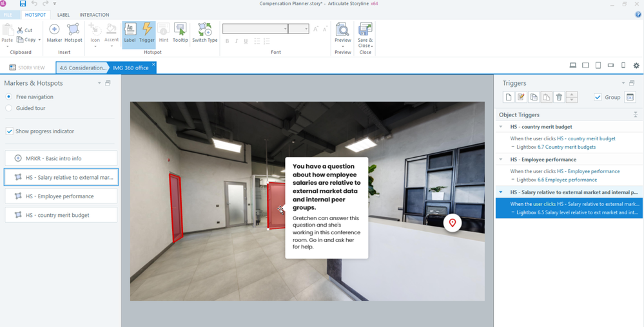Click the red location marker on image
This screenshot has width=644, height=327.
coord(453,223)
